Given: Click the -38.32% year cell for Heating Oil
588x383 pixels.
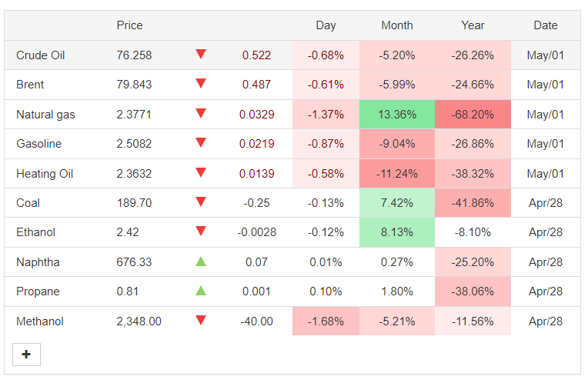Looking at the screenshot, I should [x=473, y=174].
